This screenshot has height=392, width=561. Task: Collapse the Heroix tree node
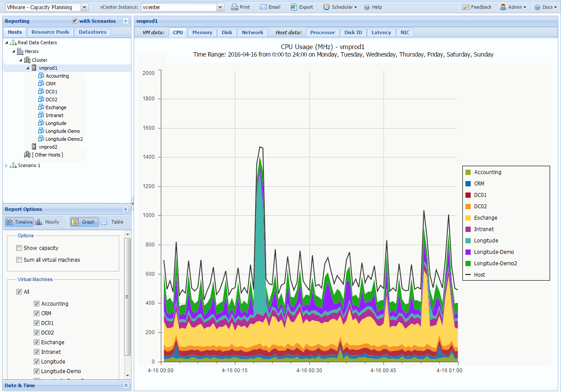click(x=14, y=52)
